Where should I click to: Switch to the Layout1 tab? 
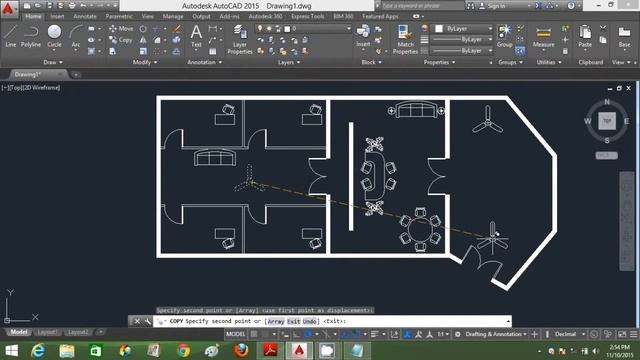47,332
